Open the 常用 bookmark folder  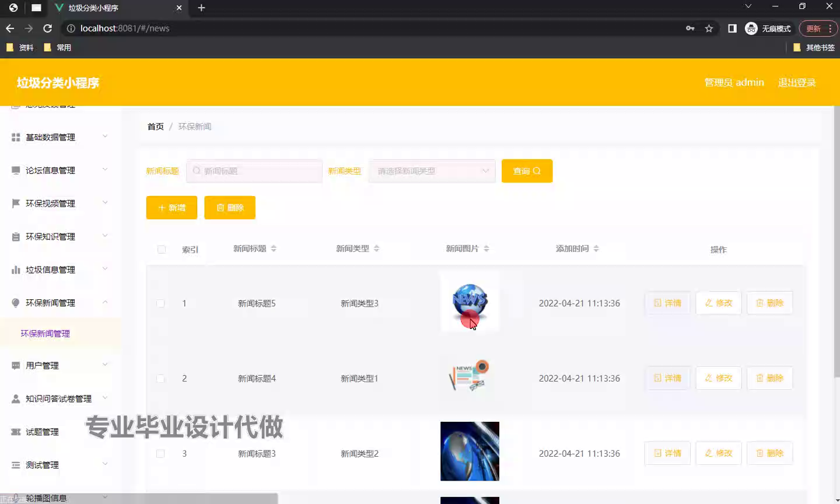click(x=57, y=48)
